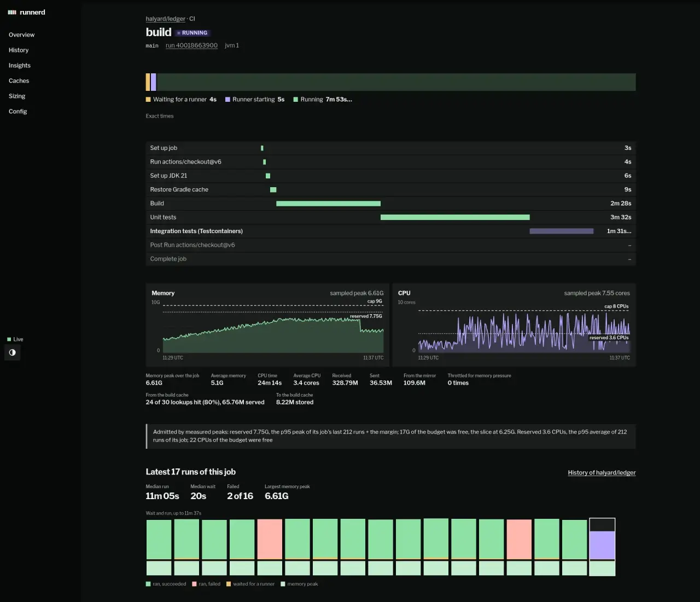Viewport: 700px width, 602px height.
Task: Open the Config section
Action: [17, 111]
